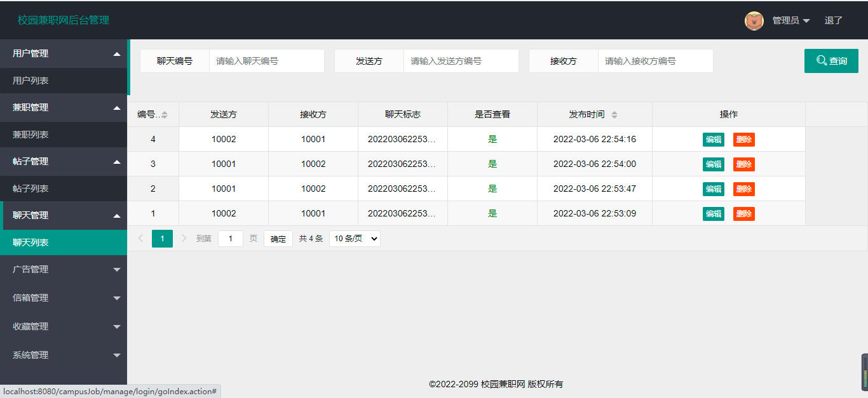Collapse the 帖子管理 menu section
The width and height of the screenshot is (868, 398).
tap(64, 162)
